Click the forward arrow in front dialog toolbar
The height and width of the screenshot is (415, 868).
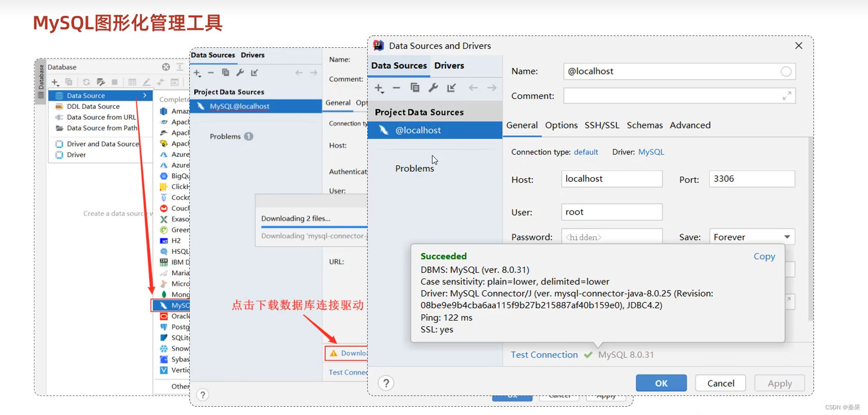point(492,88)
